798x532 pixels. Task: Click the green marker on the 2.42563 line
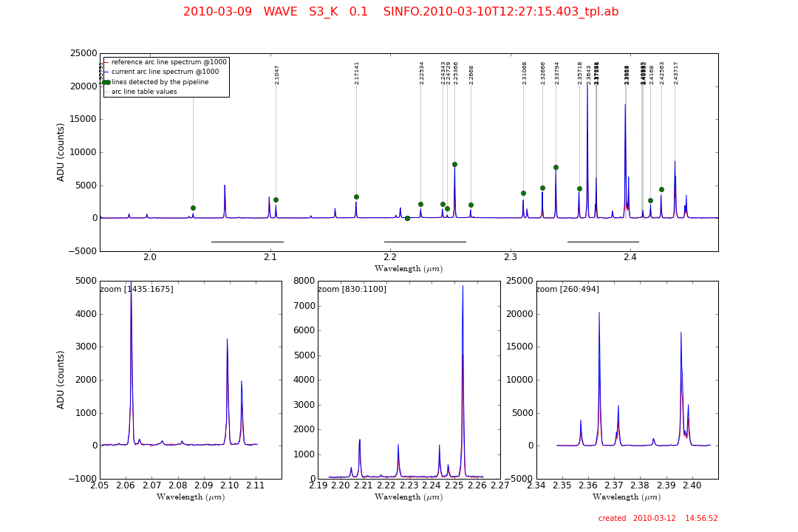click(661, 189)
